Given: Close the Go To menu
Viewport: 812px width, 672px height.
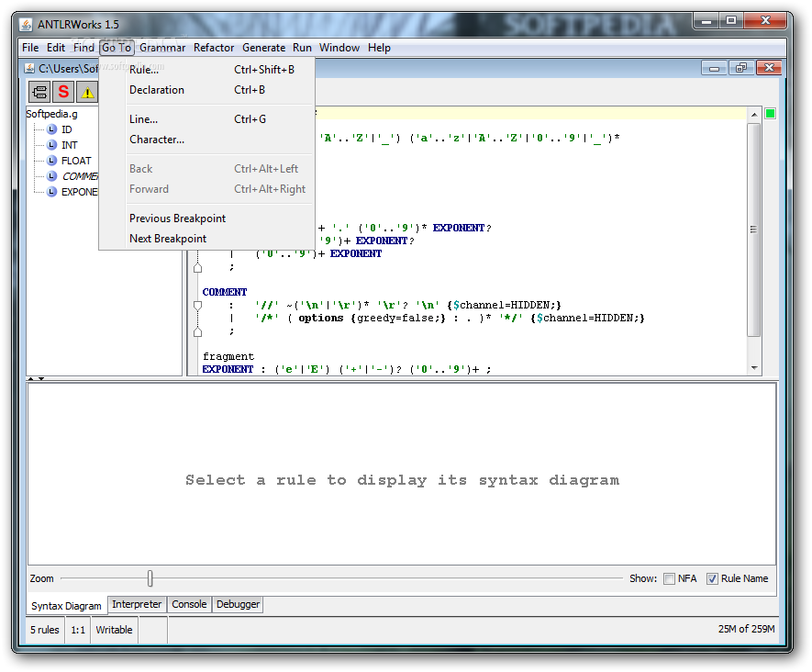Looking at the screenshot, I should (117, 48).
